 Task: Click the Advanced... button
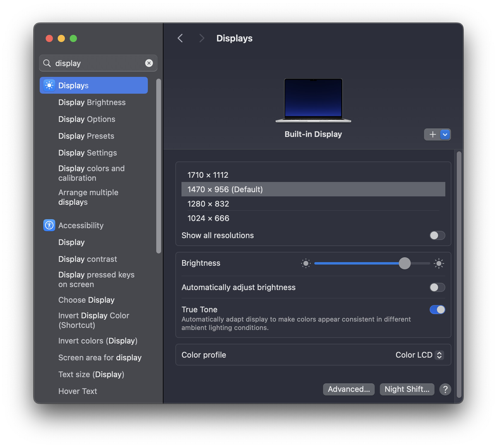[x=349, y=389]
